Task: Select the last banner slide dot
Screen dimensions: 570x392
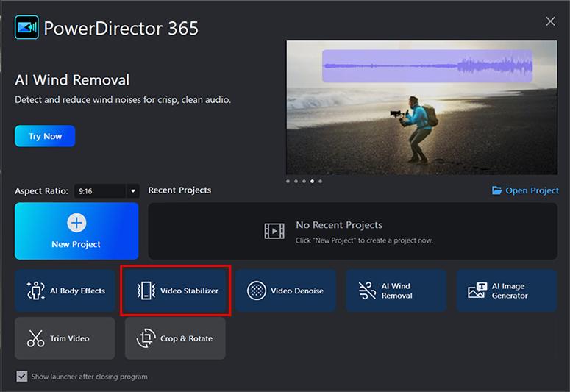Action: (x=320, y=181)
